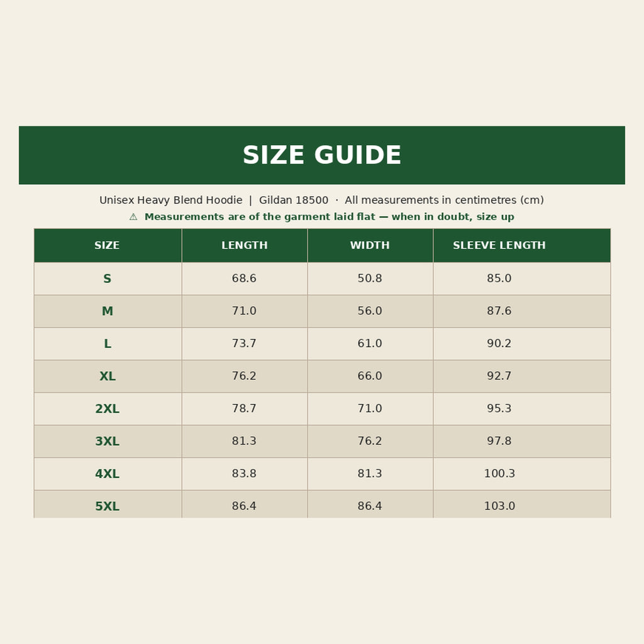This screenshot has height=644, width=644.
Task: Select the LENGTH column header
Action: [x=245, y=245]
